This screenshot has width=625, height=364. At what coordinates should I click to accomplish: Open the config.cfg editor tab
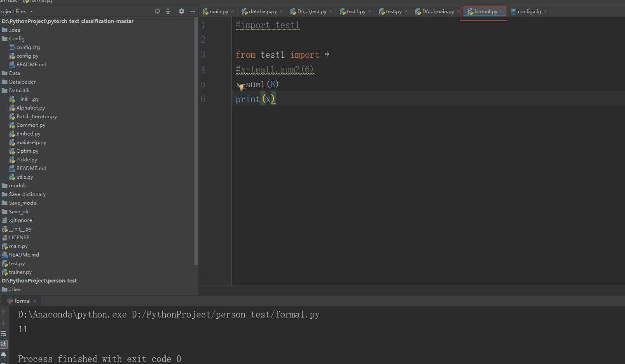tap(529, 12)
